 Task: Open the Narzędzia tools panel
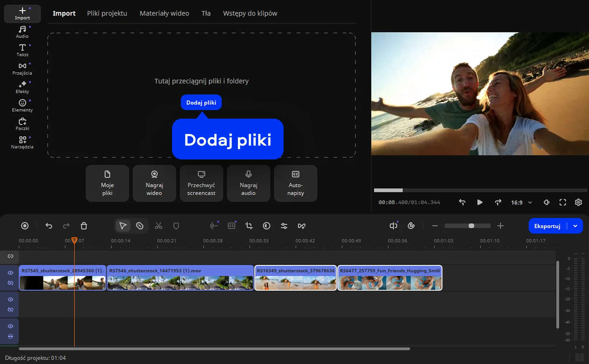click(22, 142)
